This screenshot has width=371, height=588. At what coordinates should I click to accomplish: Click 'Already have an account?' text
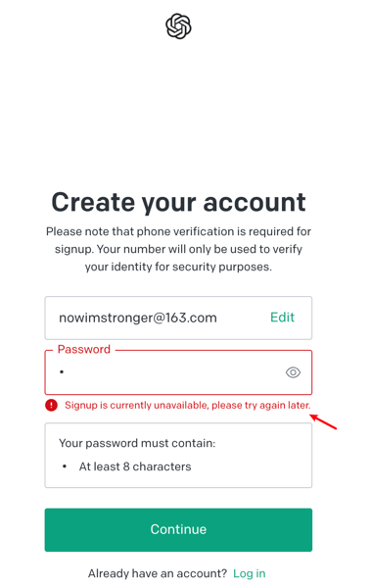pyautogui.click(x=158, y=573)
